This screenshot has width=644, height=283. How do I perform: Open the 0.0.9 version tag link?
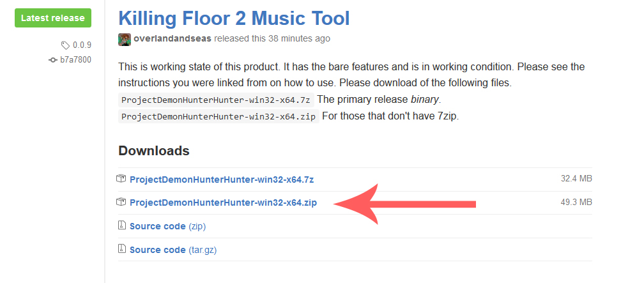(81, 45)
